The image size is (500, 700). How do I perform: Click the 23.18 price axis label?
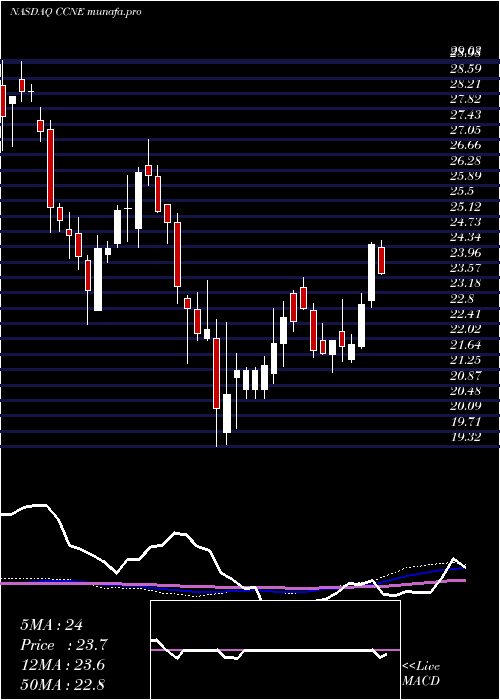pyautogui.click(x=466, y=283)
